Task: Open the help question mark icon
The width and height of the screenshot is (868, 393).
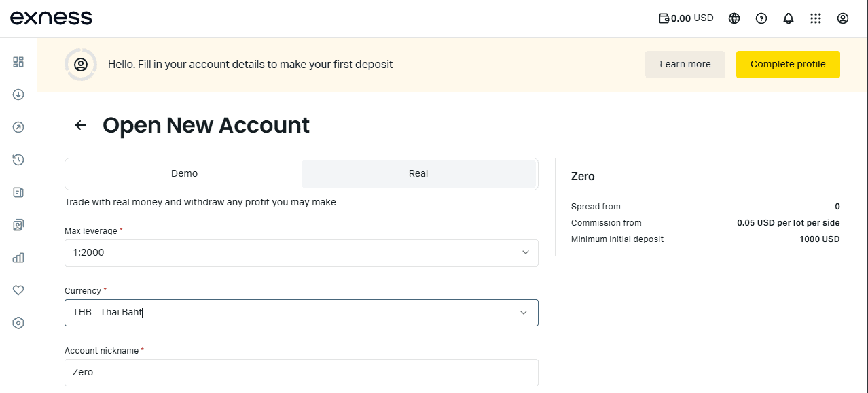Action: pos(761,18)
